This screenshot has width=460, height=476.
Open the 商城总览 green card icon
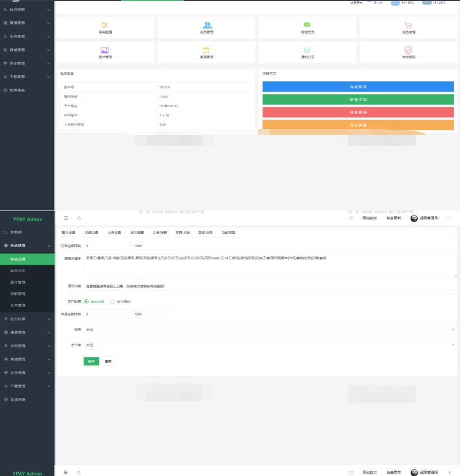[x=307, y=25]
